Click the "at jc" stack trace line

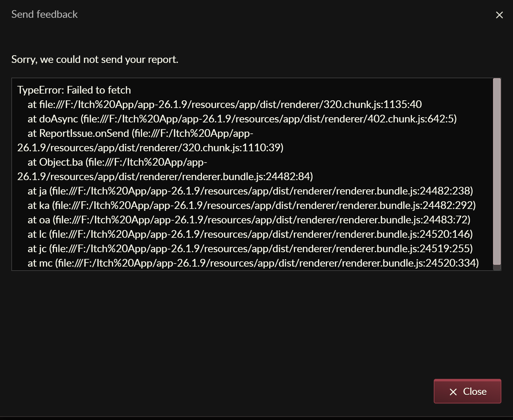[250, 249]
